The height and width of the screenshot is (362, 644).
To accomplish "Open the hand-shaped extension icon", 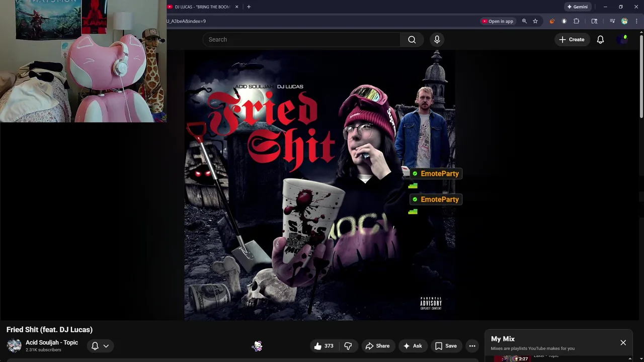I will point(564,21).
